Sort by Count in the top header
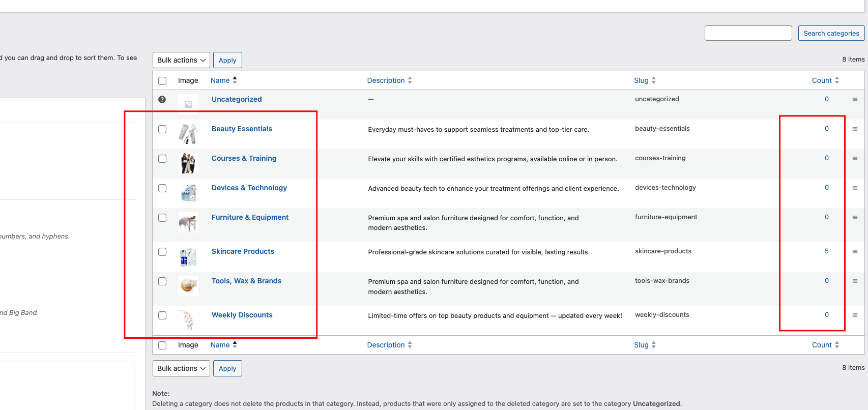Image resolution: width=868 pixels, height=410 pixels. coord(825,80)
